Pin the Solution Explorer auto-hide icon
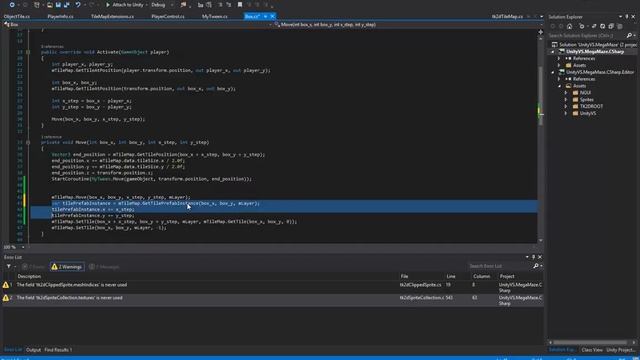 tap(627, 17)
